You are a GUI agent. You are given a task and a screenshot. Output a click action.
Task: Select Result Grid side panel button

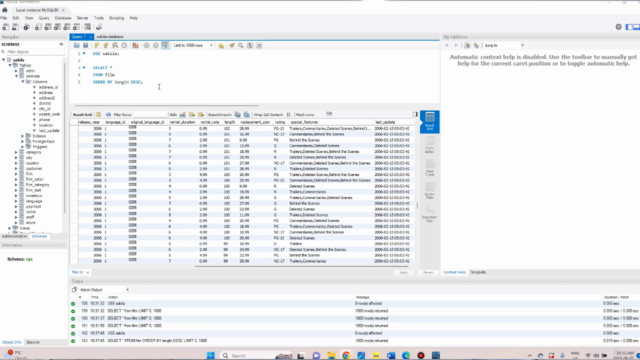point(429,122)
